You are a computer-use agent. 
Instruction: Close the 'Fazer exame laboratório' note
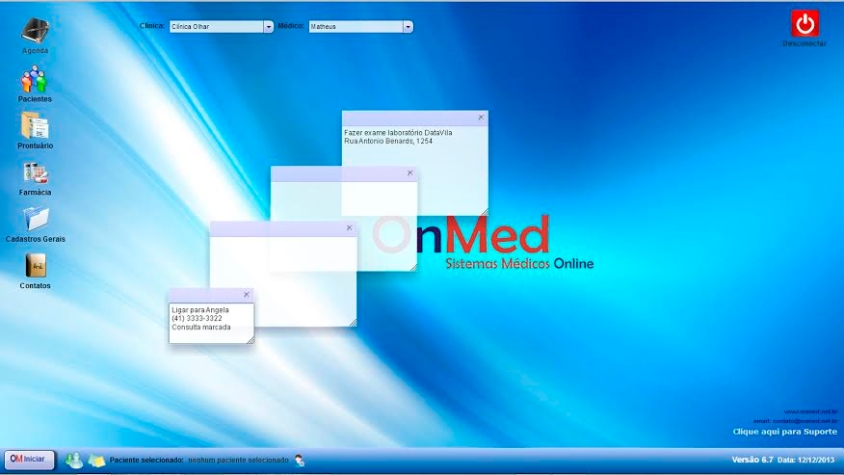coord(481,117)
